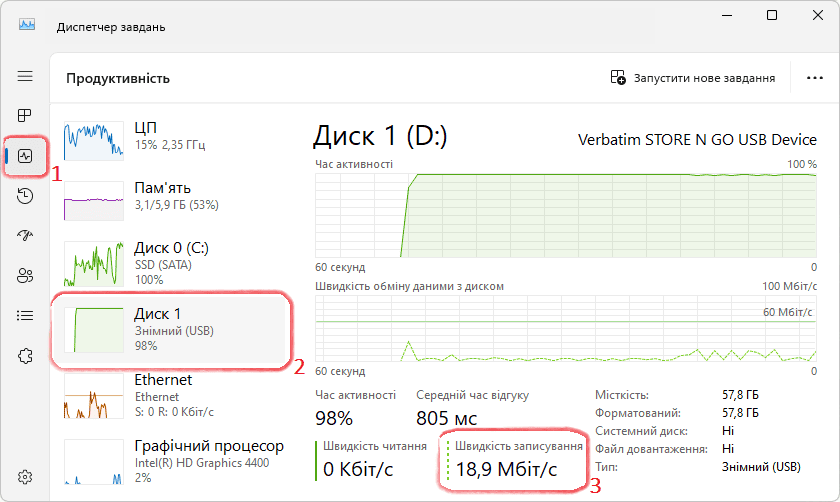Select the Performance icon in the sidebar
The width and height of the screenshot is (840, 502).
pos(25,156)
